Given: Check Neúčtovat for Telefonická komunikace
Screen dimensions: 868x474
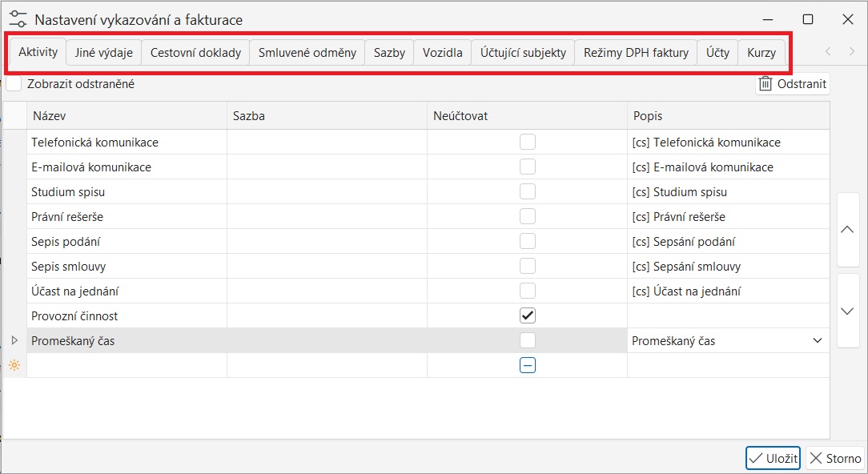Looking at the screenshot, I should 527,142.
